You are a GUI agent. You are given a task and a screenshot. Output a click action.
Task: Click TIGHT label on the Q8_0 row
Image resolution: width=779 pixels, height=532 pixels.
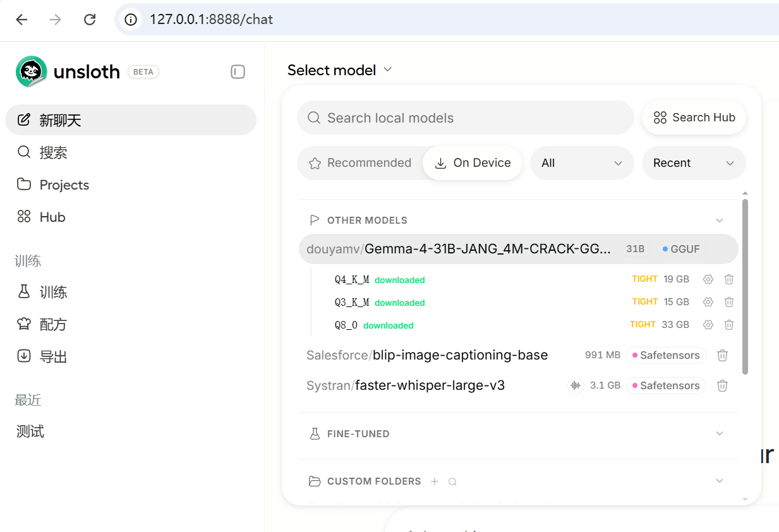[x=643, y=324]
